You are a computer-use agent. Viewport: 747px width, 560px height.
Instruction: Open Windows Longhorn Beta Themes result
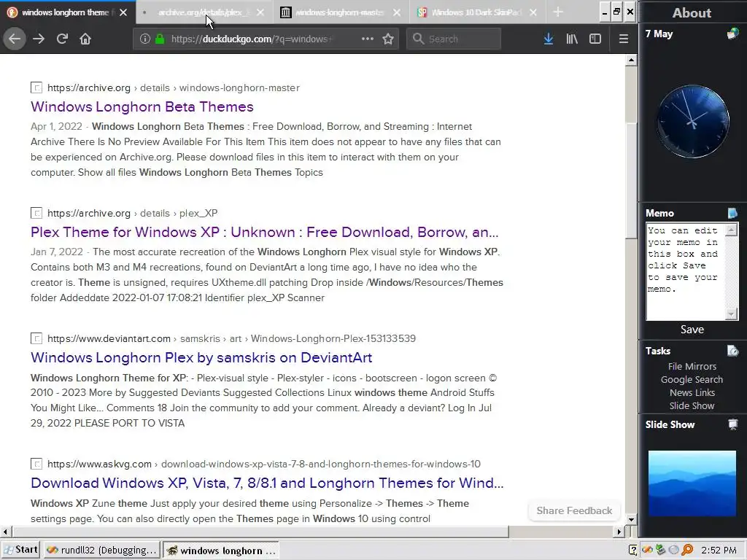[x=142, y=106]
